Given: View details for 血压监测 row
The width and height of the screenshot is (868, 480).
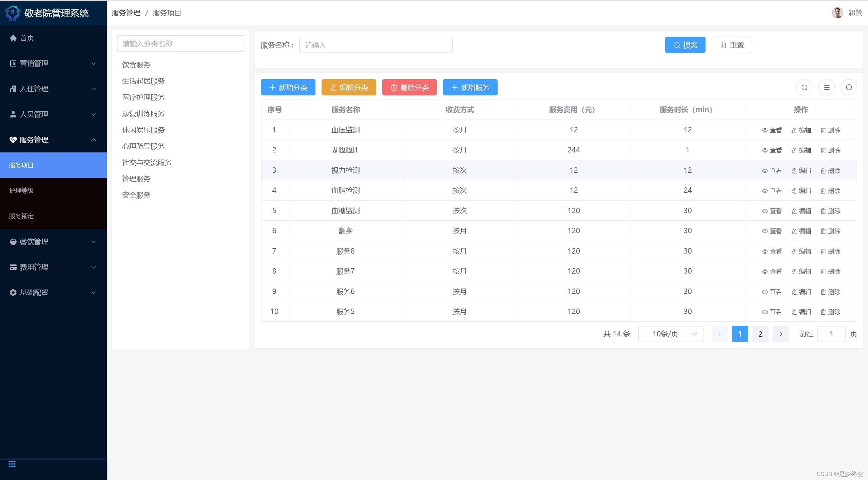Looking at the screenshot, I should pos(772,130).
